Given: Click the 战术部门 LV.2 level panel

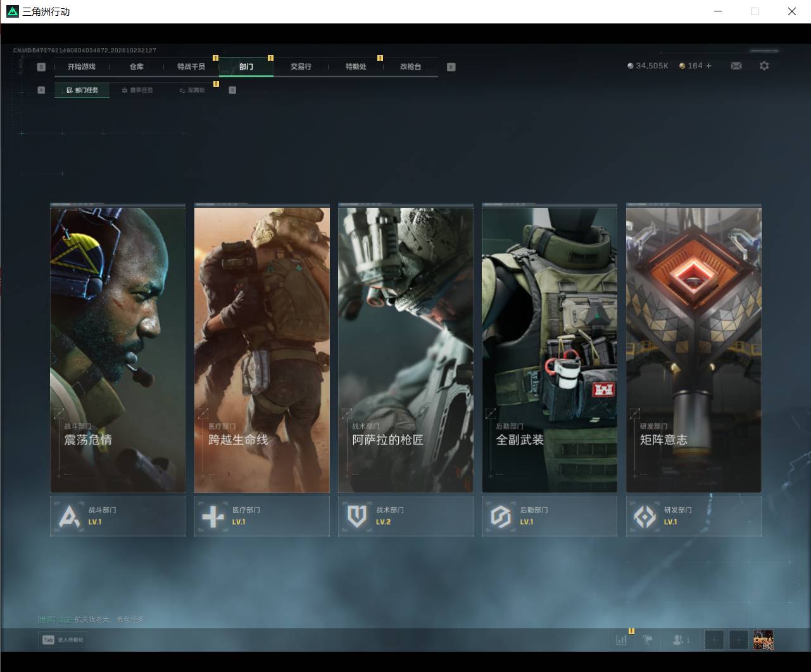Looking at the screenshot, I should (x=406, y=516).
